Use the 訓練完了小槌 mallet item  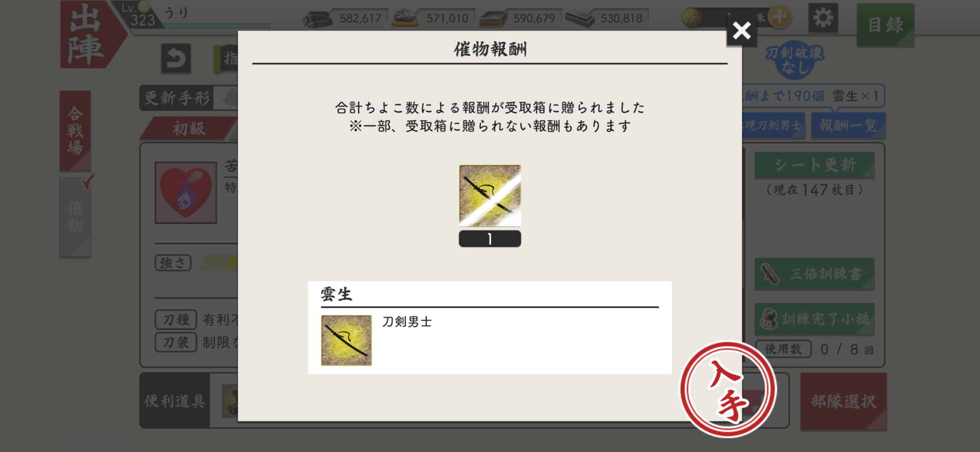tap(814, 319)
